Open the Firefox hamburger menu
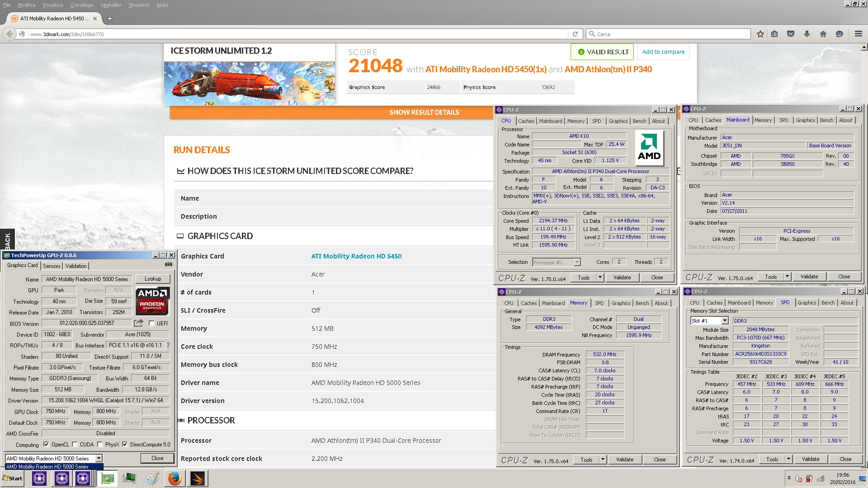This screenshot has height=488, width=868. click(859, 34)
